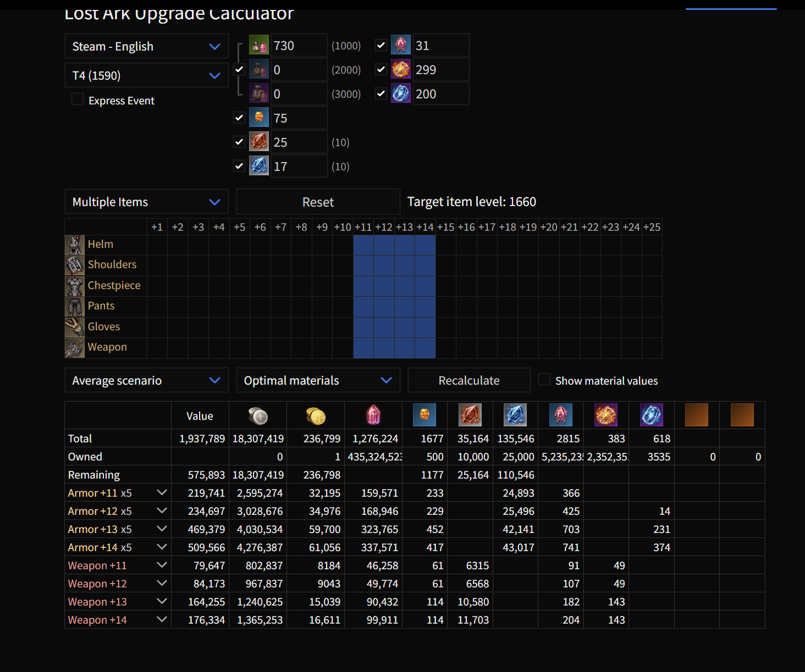Uncheck the grouped shard pouches checkbox
This screenshot has height=672, width=805.
pos(239,69)
